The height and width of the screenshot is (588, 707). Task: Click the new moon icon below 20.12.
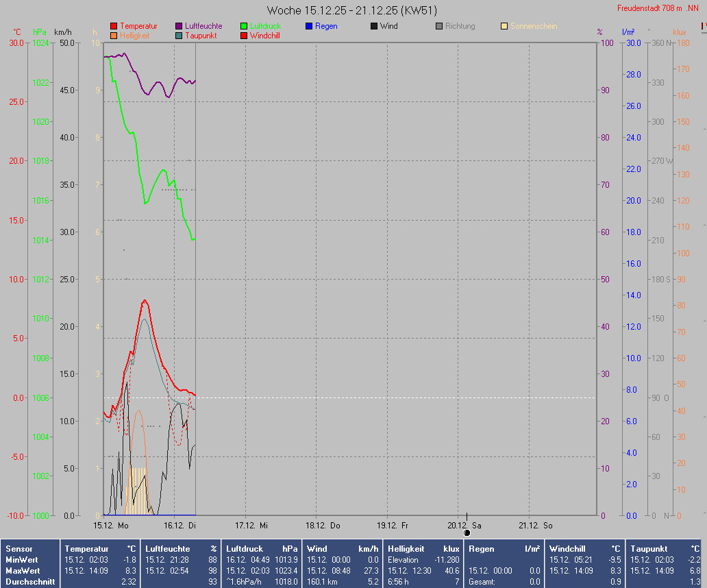467,532
